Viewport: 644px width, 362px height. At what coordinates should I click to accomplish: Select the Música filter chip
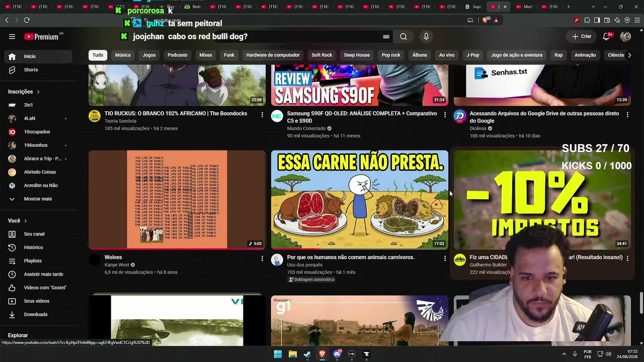[123, 55]
